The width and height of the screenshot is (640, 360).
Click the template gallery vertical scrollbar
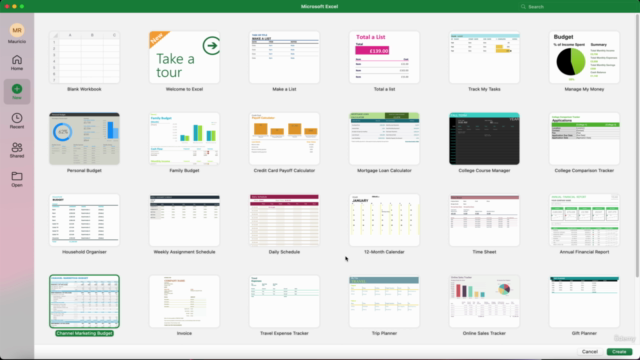(637, 147)
